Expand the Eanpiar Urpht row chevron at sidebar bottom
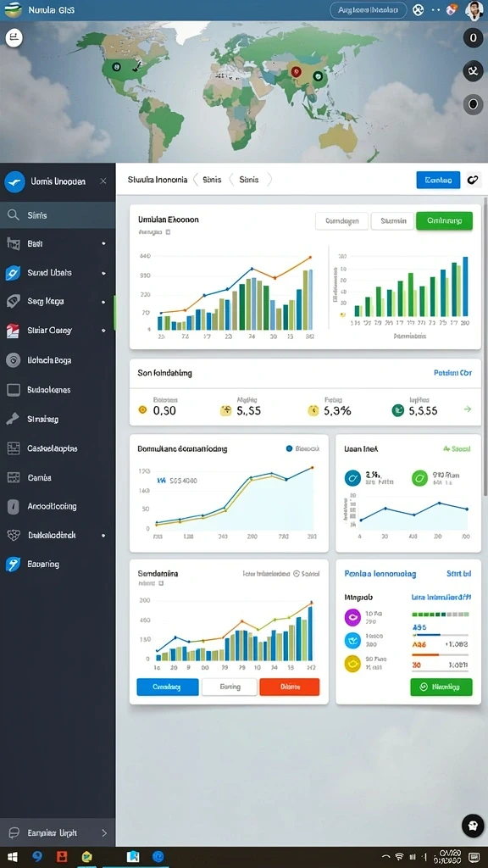 click(104, 832)
